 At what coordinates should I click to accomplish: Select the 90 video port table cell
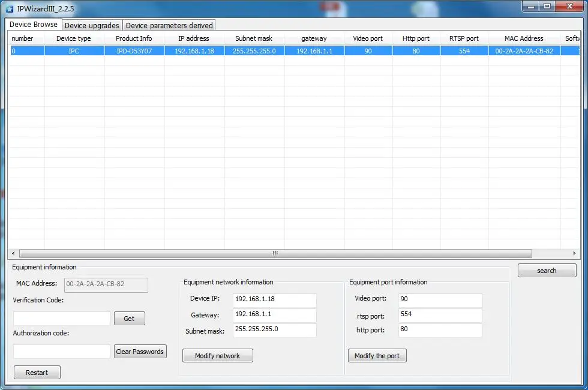(368, 50)
